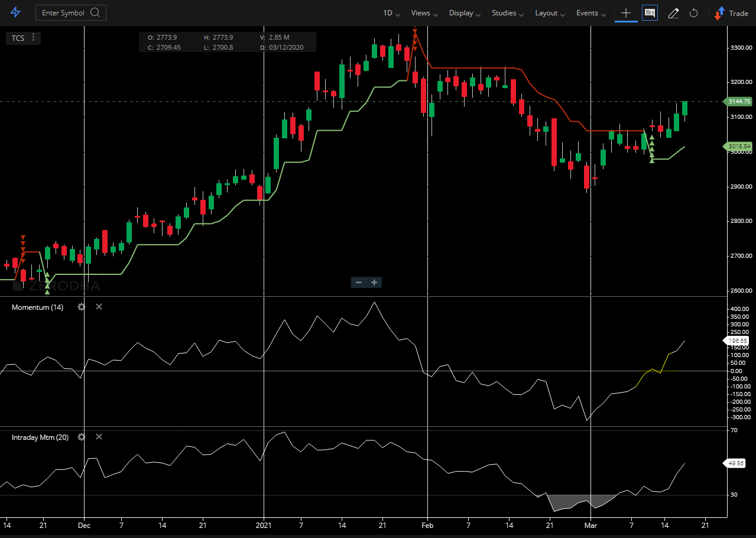Click the Momentum (14) panel label
Viewport: 756px width, 538px height.
(x=37, y=307)
